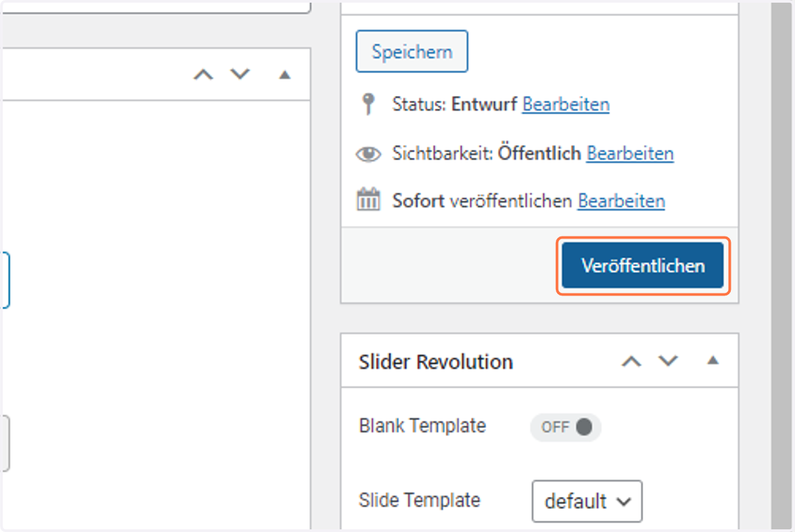Edit the Sofort veröffentlichen schedule
The height and width of the screenshot is (532, 795).
coord(621,201)
